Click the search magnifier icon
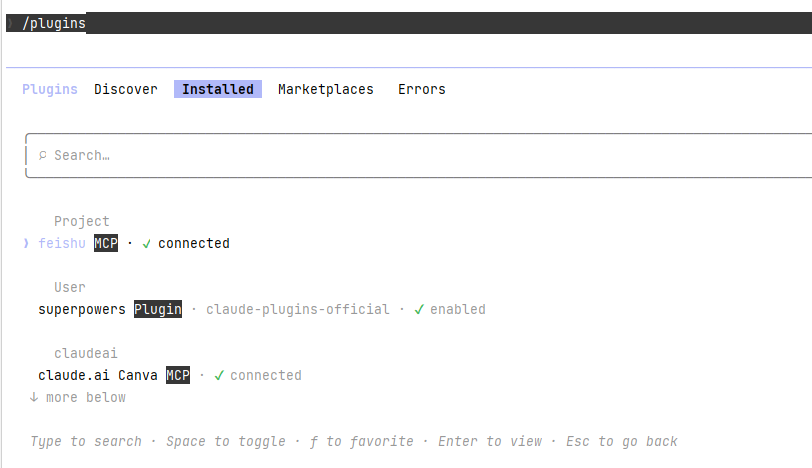The height and width of the screenshot is (468, 812). 42,155
